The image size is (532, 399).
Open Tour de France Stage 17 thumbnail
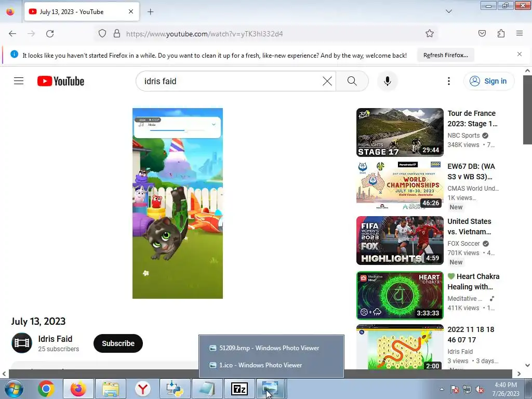click(400, 132)
